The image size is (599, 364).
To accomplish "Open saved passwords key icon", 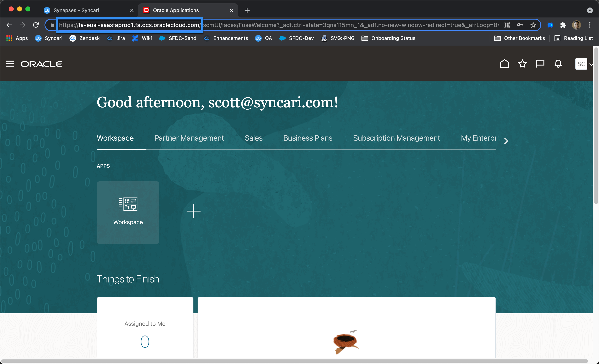I will pyautogui.click(x=520, y=25).
